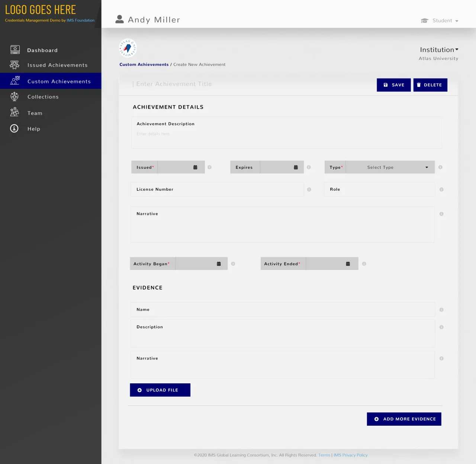476x464 pixels.
Task: Click the user avatar icon beside Andy Miller
Action: pyautogui.click(x=119, y=19)
